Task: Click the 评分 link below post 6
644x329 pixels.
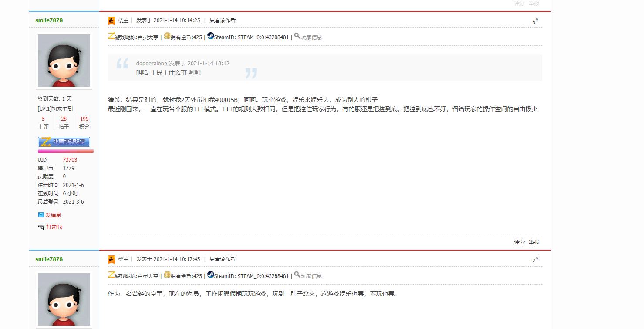Action: tap(519, 241)
